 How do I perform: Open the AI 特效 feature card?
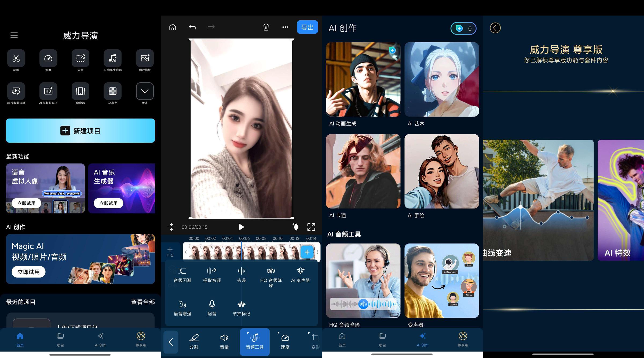[621, 200]
